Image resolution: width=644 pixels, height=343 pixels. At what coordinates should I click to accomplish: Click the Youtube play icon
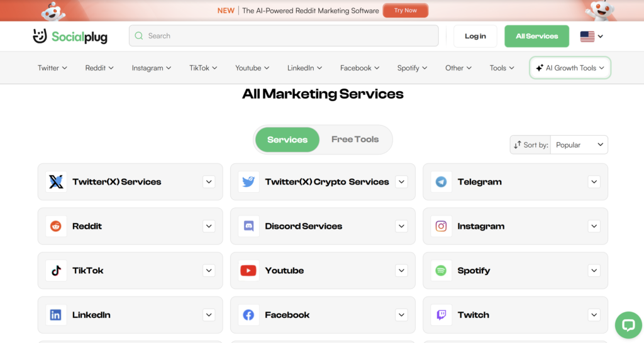click(248, 270)
